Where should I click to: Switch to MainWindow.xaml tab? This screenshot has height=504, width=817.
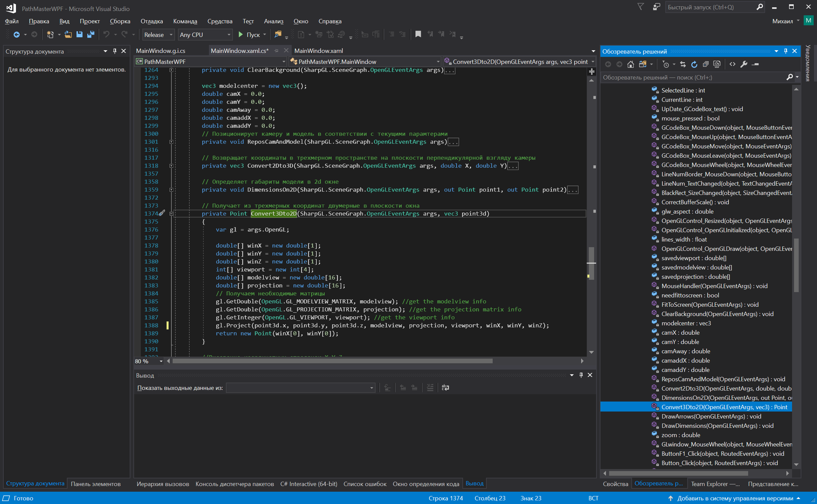pos(319,51)
